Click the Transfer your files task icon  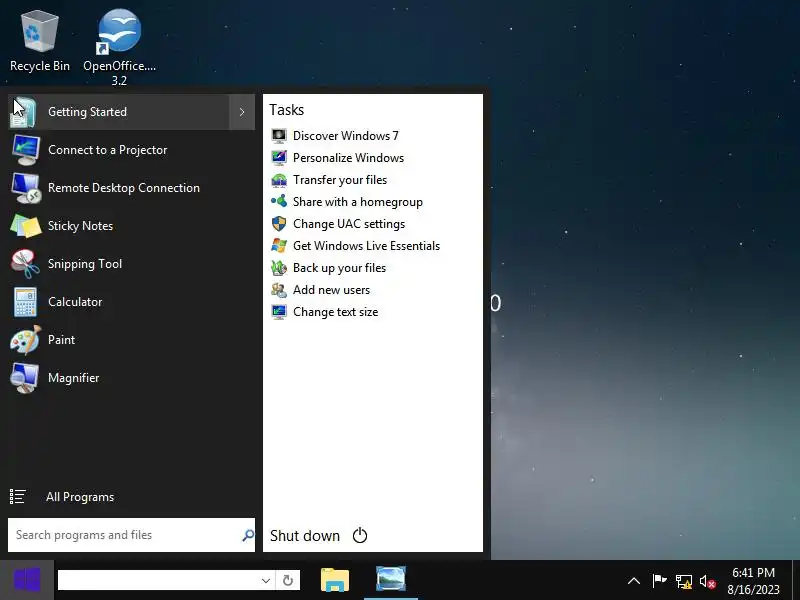point(279,180)
